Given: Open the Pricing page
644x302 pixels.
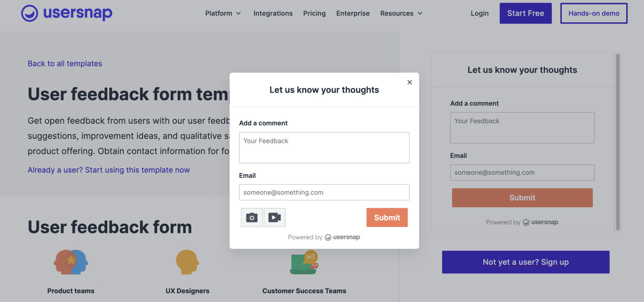Looking at the screenshot, I should pyautogui.click(x=314, y=13).
